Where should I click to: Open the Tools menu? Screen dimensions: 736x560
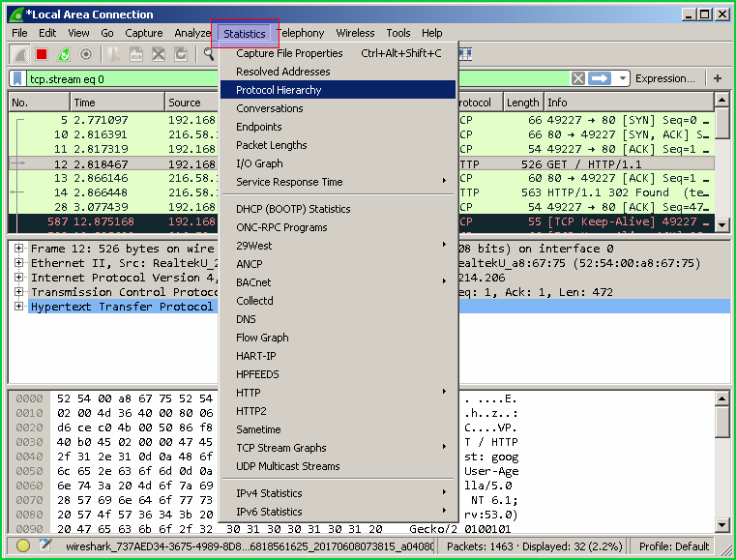click(398, 33)
